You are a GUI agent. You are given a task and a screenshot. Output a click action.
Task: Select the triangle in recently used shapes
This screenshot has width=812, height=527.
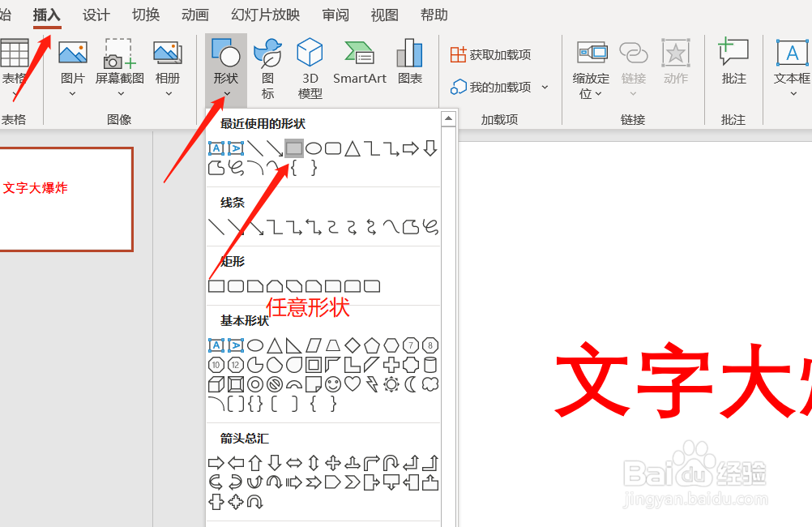tap(353, 148)
